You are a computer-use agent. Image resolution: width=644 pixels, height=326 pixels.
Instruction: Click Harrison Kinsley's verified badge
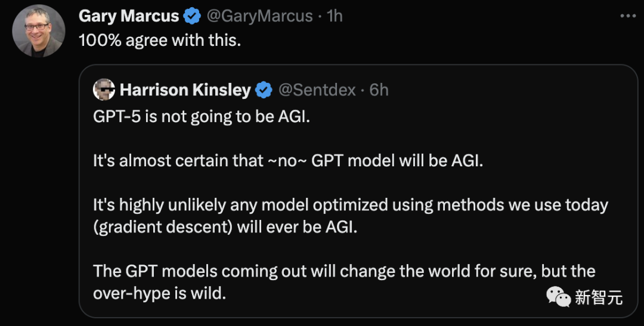point(264,91)
